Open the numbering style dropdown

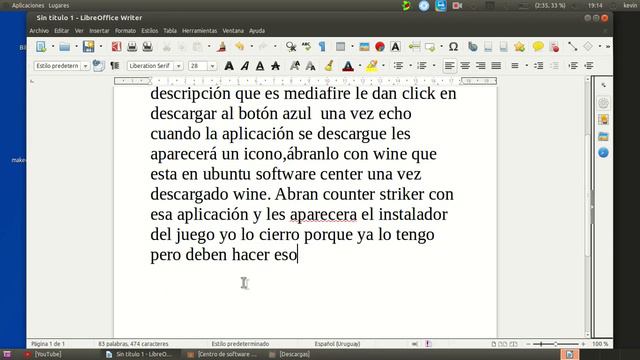point(434,66)
